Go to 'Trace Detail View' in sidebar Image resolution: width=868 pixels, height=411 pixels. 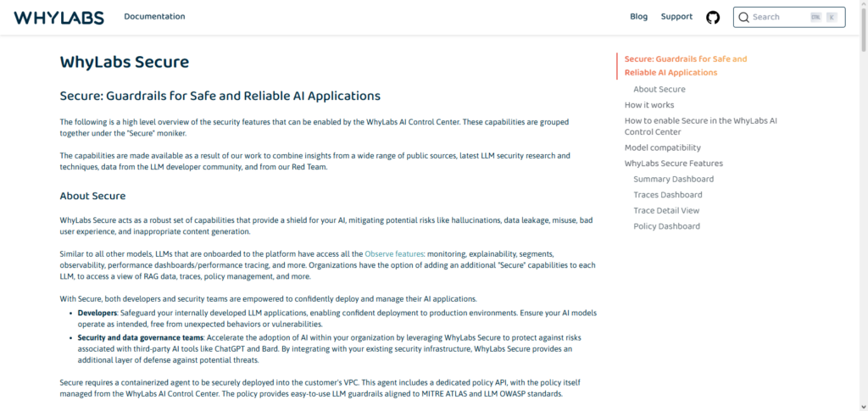[666, 210]
